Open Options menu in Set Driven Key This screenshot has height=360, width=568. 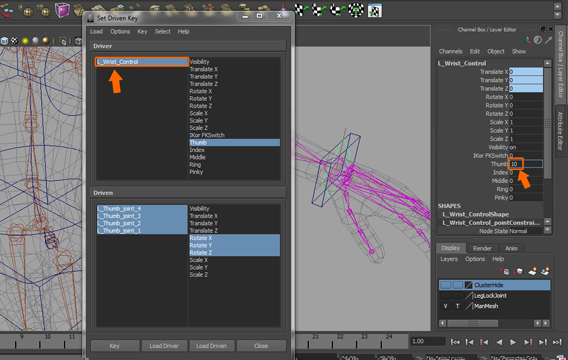120,32
